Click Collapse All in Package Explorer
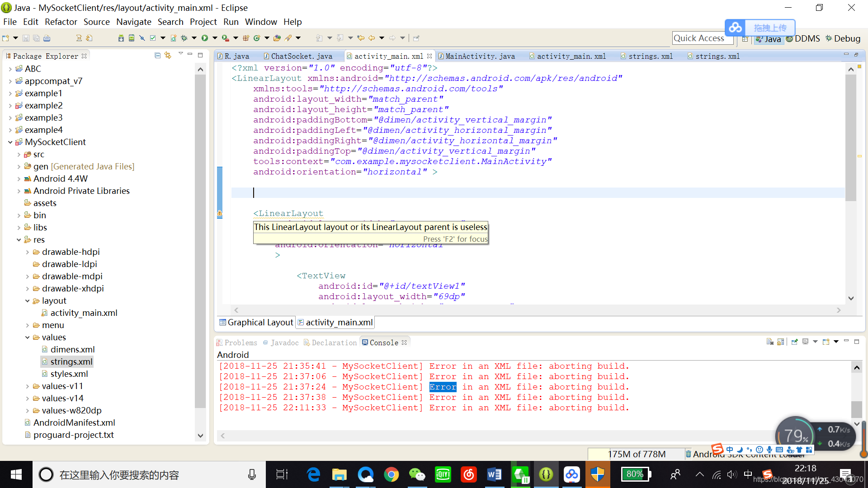This screenshot has height=488, width=868. 157,55
